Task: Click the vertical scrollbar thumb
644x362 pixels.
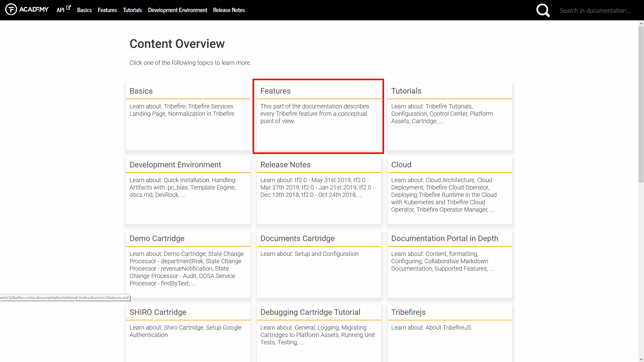Action: pyautogui.click(x=641, y=105)
